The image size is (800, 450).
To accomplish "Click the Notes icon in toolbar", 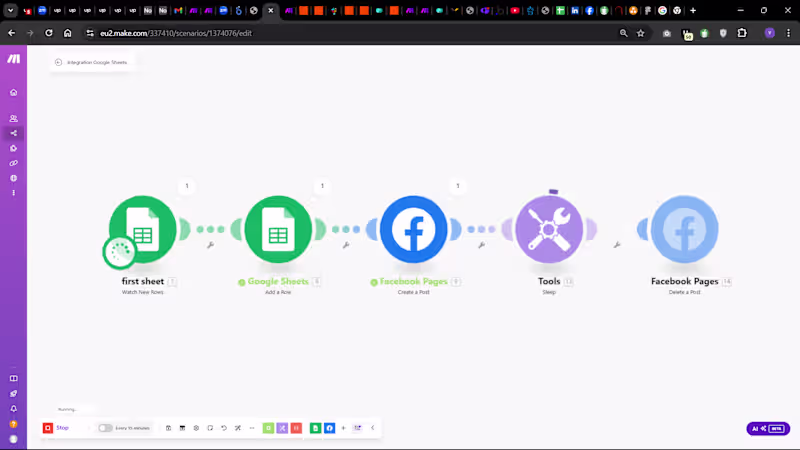I will (210, 428).
